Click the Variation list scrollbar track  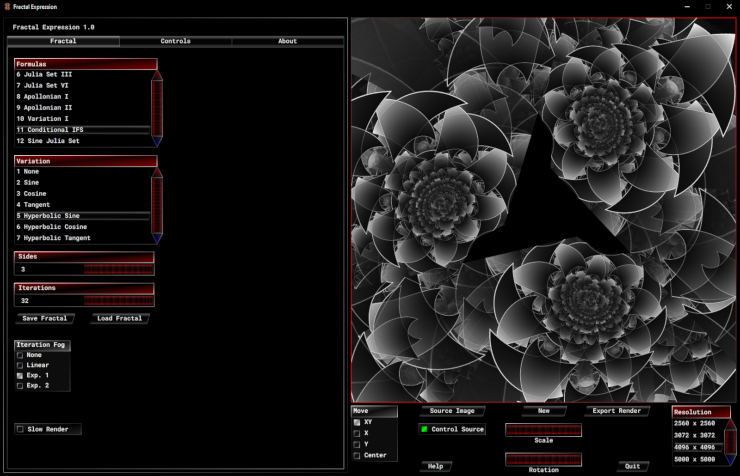click(x=157, y=206)
